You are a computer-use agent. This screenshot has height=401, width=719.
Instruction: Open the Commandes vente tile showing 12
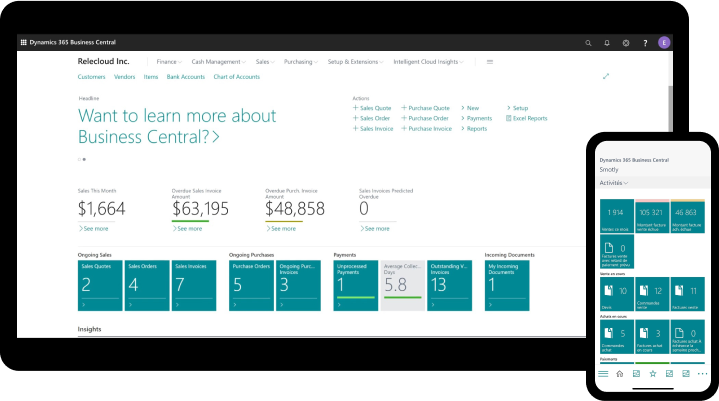point(652,294)
